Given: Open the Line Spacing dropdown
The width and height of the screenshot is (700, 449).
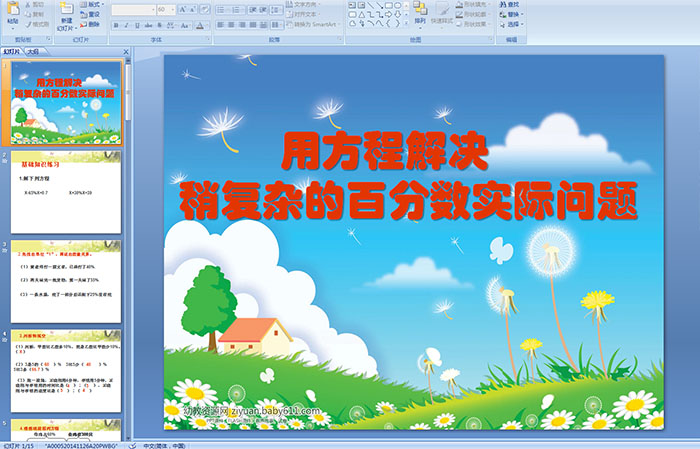Looking at the screenshot, I should 276,9.
